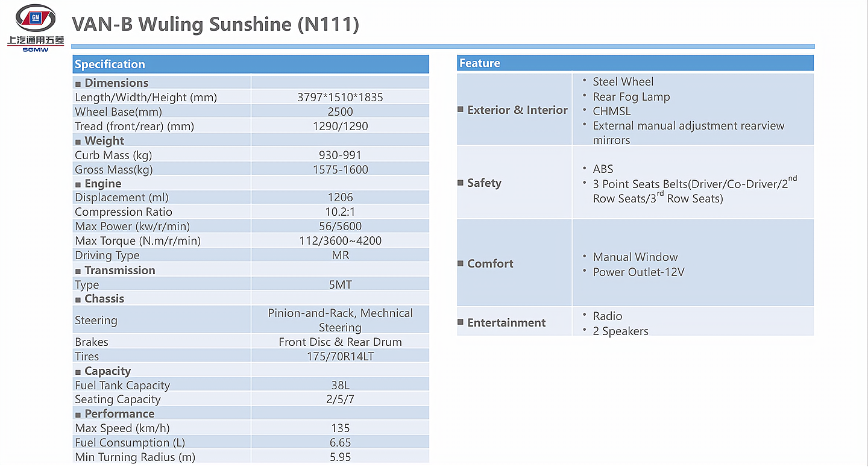The width and height of the screenshot is (868, 467).
Task: Click the Brakes label
Action: pyautogui.click(x=92, y=342)
